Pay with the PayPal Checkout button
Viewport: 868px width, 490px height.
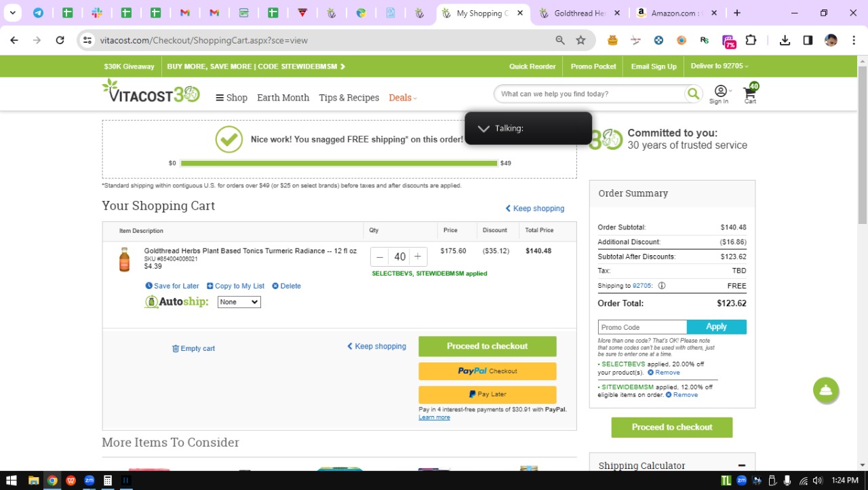(488, 371)
